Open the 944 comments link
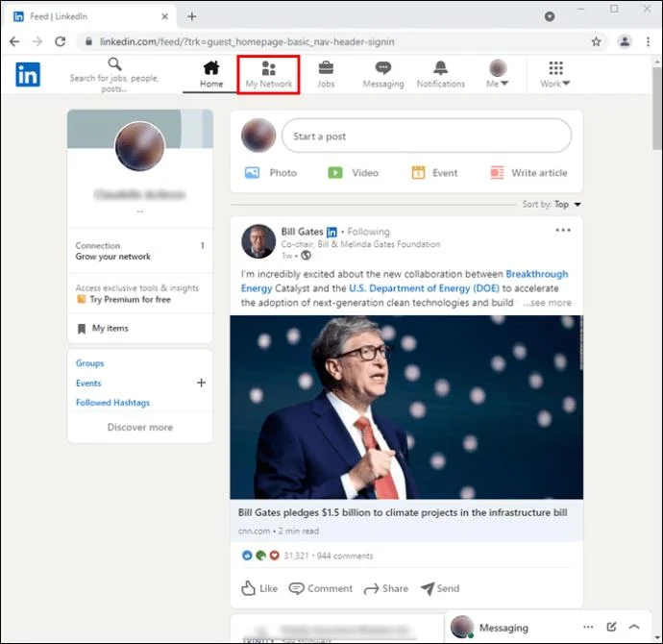 click(345, 556)
